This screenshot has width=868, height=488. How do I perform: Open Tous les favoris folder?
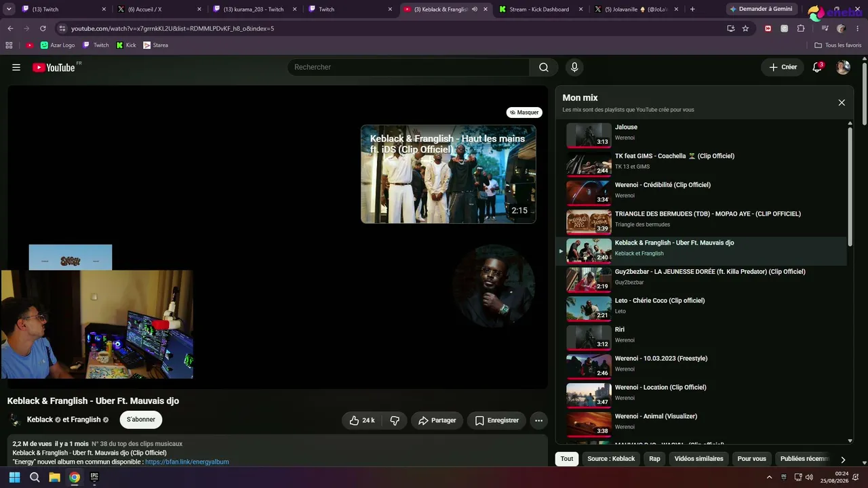click(838, 45)
